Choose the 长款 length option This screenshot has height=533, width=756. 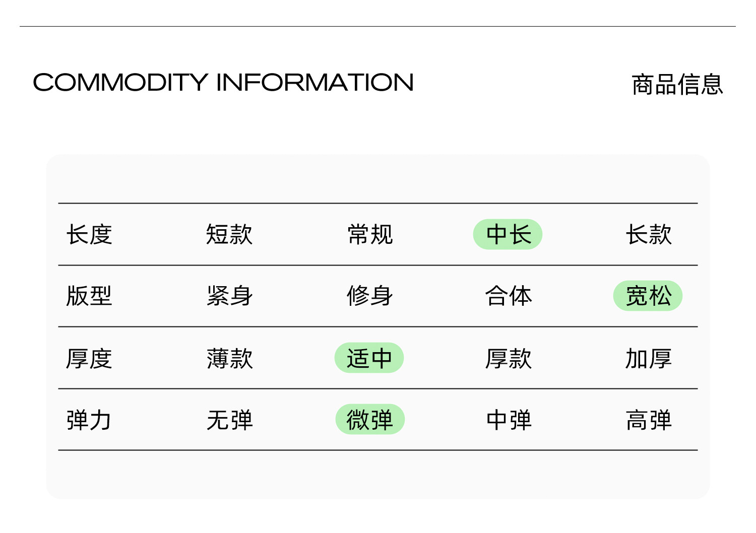(649, 235)
